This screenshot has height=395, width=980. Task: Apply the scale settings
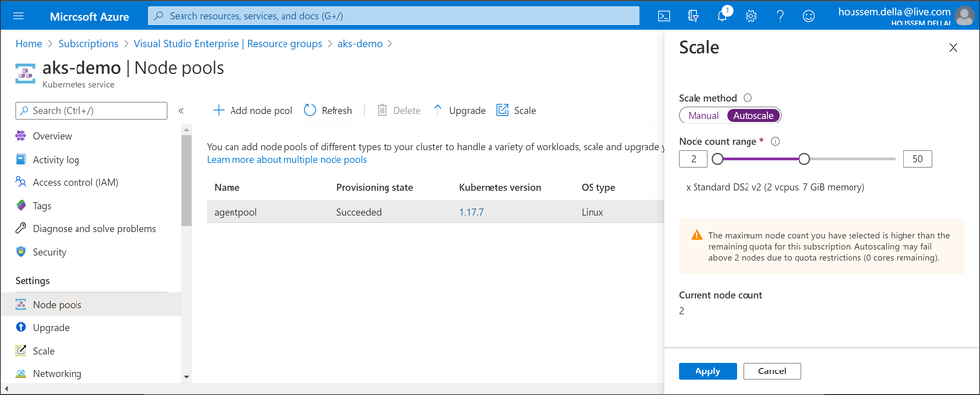(707, 371)
